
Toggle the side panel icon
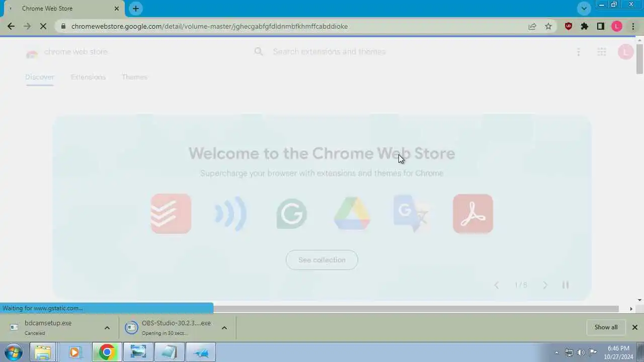(601, 26)
